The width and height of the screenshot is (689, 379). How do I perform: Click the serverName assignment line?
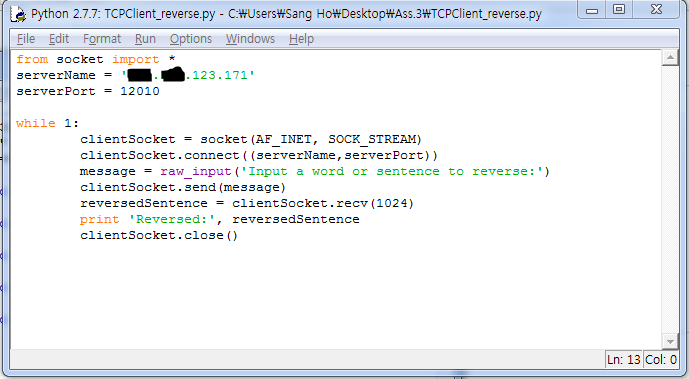click(x=135, y=76)
